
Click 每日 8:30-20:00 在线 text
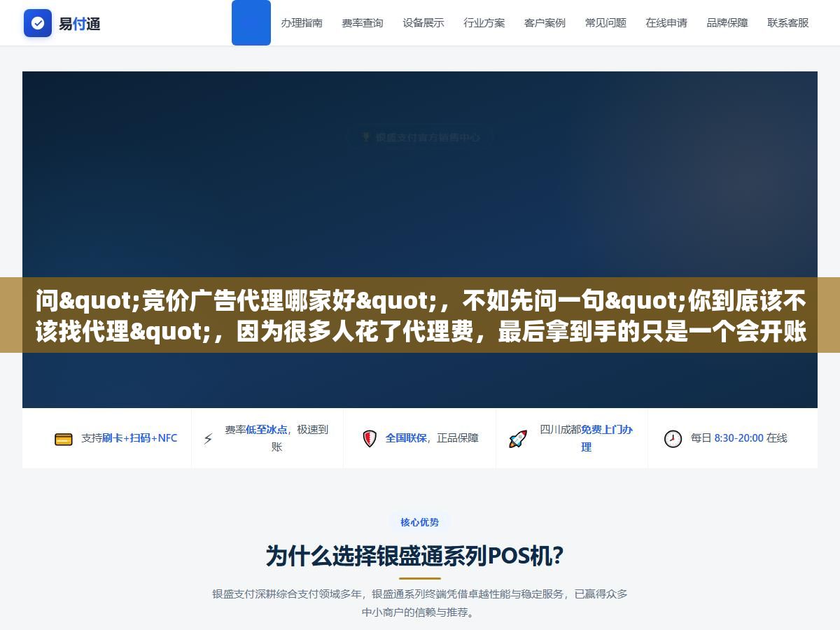739,438
